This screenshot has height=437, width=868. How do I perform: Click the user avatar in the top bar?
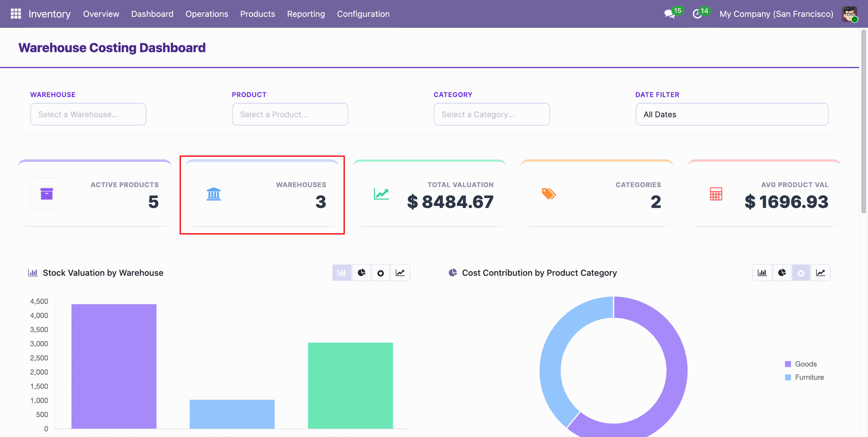[x=849, y=14]
